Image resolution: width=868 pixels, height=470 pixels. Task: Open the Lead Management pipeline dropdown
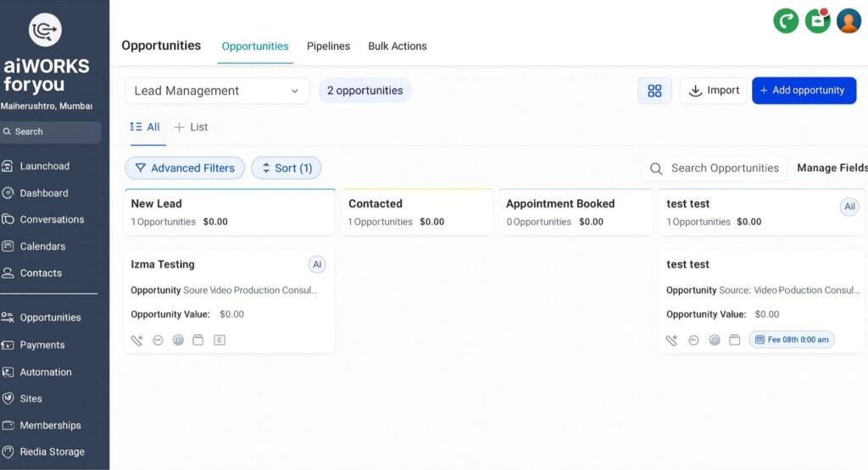coord(217,91)
